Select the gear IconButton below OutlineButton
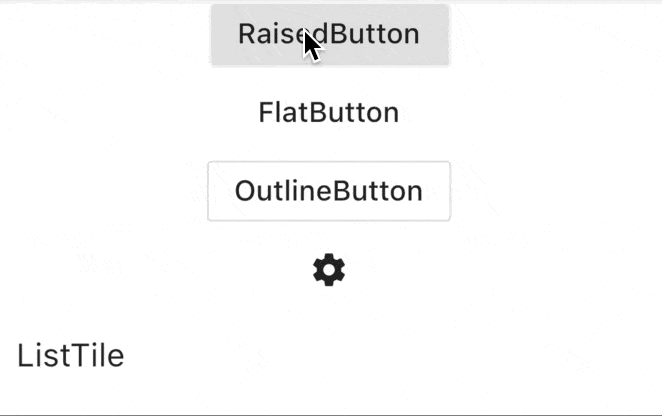The height and width of the screenshot is (416, 662). coord(329,270)
